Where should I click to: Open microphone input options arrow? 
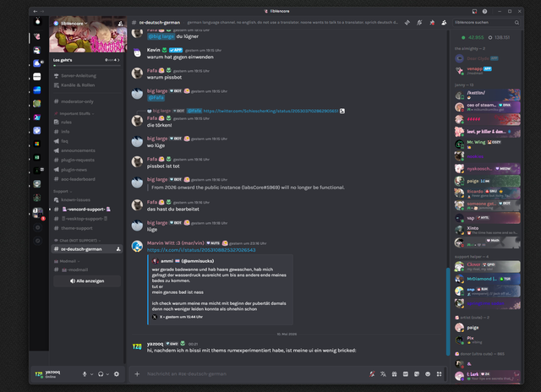tap(92, 374)
